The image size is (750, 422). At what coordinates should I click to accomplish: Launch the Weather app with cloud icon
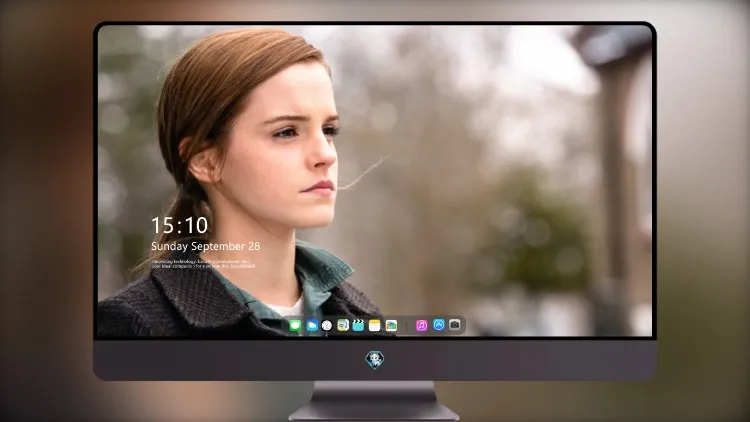(x=311, y=325)
